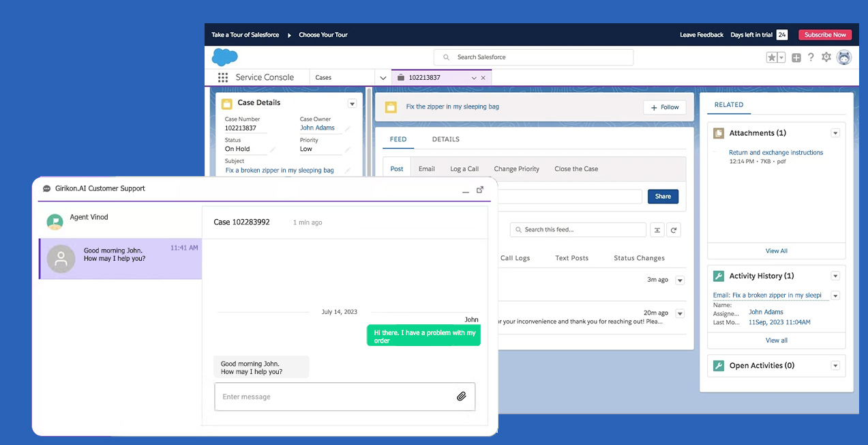
Task: Open the Cases navigation dropdown chevron
Action: click(x=383, y=78)
